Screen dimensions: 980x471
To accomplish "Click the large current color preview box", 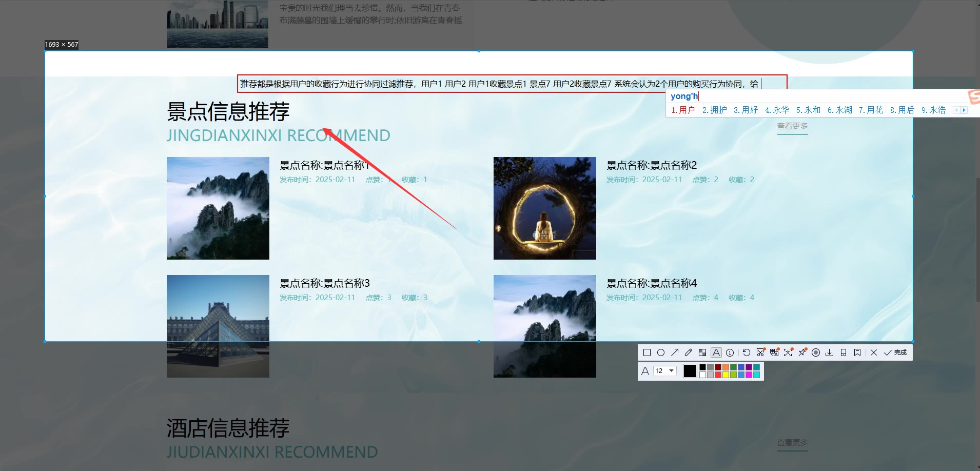I will click(690, 371).
